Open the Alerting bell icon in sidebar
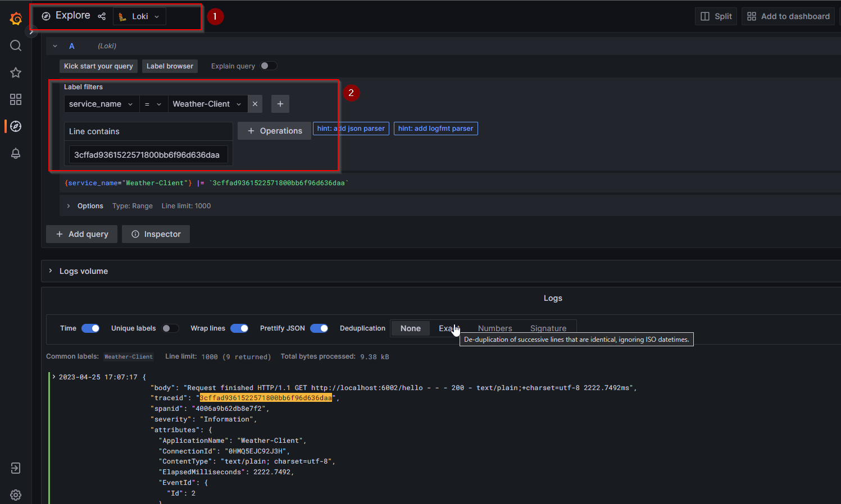The image size is (841, 504). [16, 153]
